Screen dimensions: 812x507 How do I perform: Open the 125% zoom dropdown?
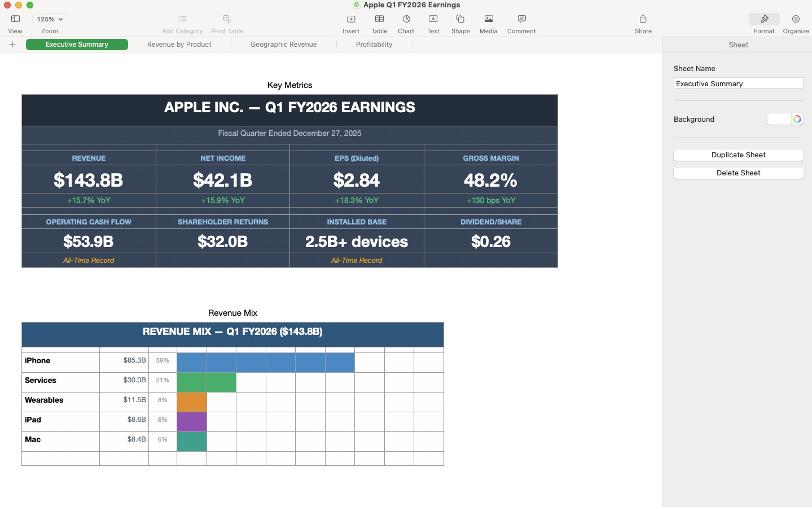pyautogui.click(x=49, y=19)
